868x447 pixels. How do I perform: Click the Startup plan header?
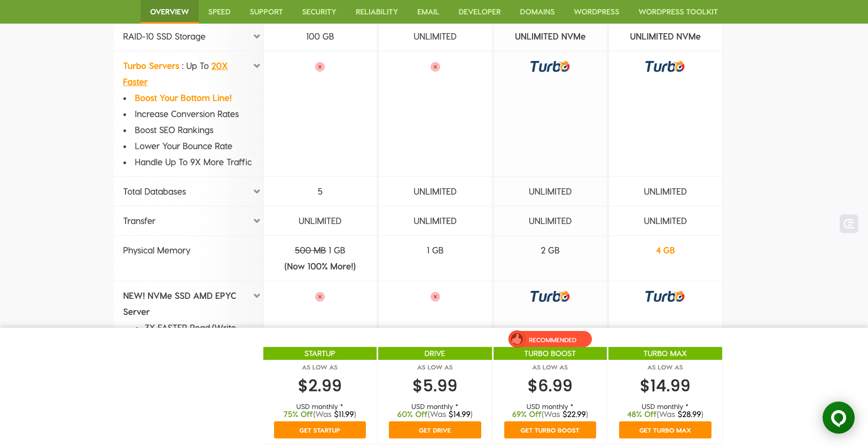point(320,353)
